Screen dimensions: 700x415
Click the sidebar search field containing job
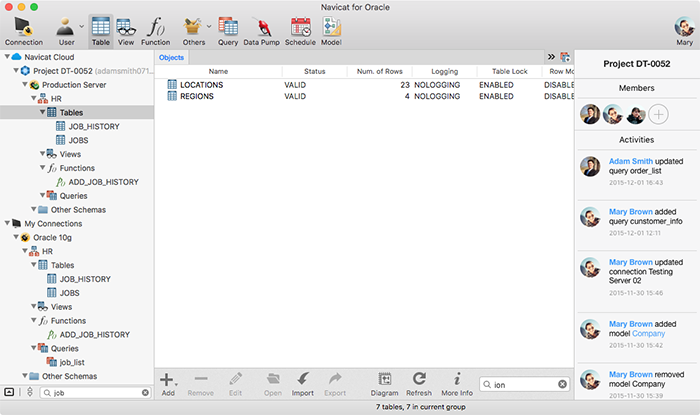(96, 393)
